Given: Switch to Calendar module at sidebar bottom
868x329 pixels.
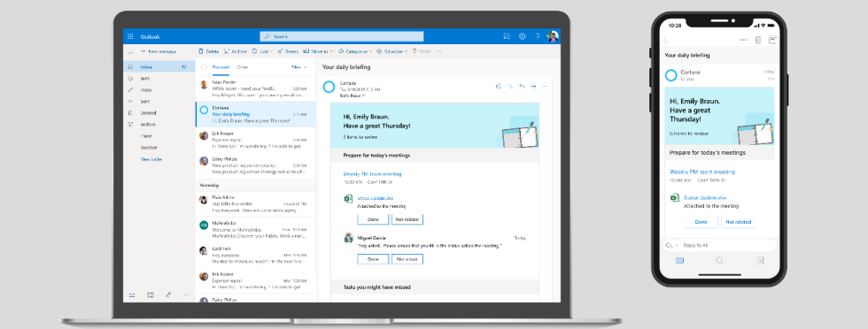Looking at the screenshot, I should coord(150,295).
